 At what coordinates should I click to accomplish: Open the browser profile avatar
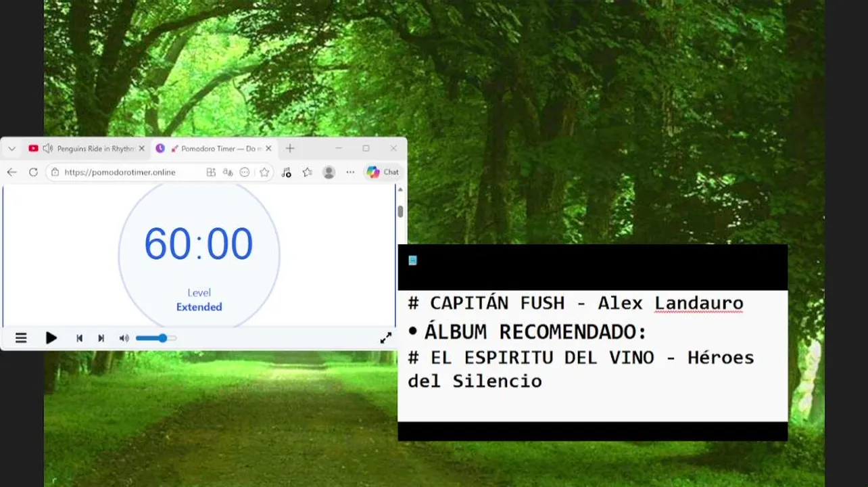coord(329,172)
